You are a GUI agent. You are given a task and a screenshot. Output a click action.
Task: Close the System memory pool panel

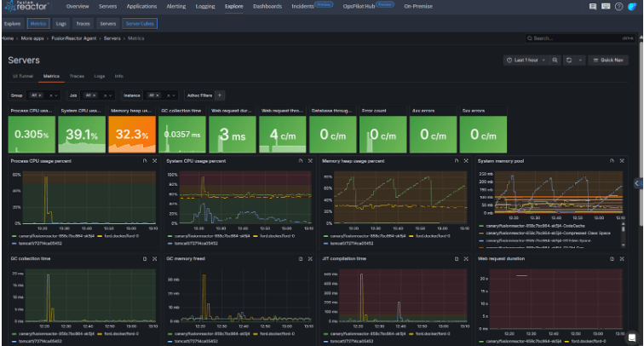(x=621, y=160)
